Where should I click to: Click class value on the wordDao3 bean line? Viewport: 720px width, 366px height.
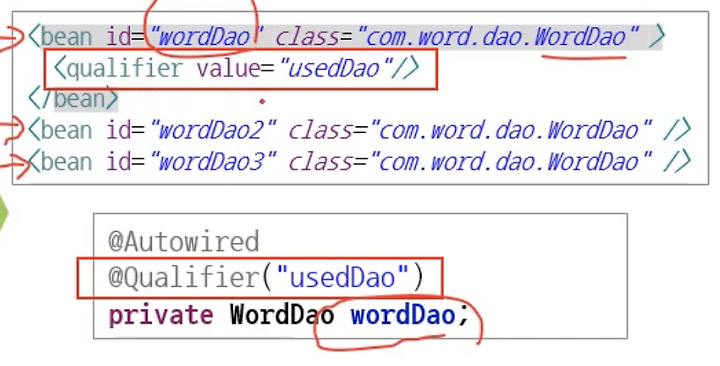tap(511, 162)
